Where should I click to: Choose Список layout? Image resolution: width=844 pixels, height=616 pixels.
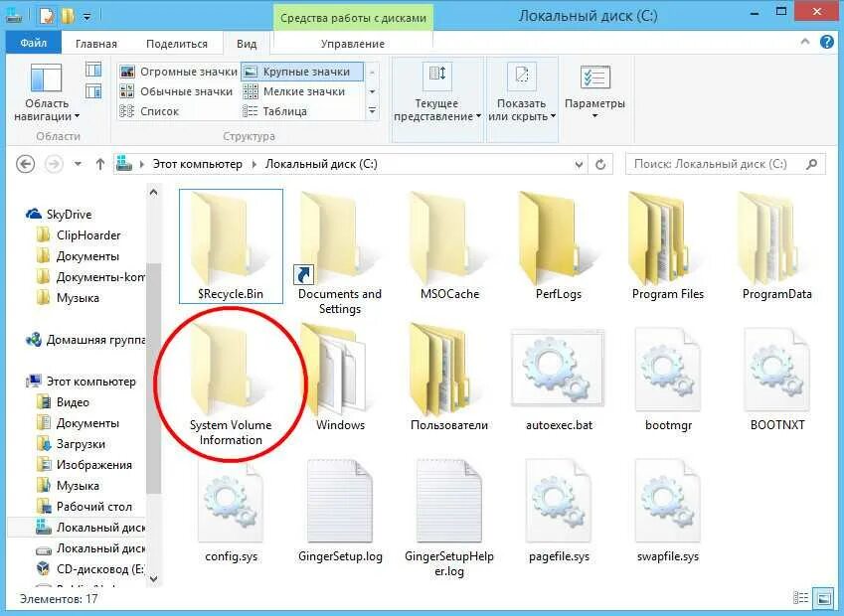149,111
